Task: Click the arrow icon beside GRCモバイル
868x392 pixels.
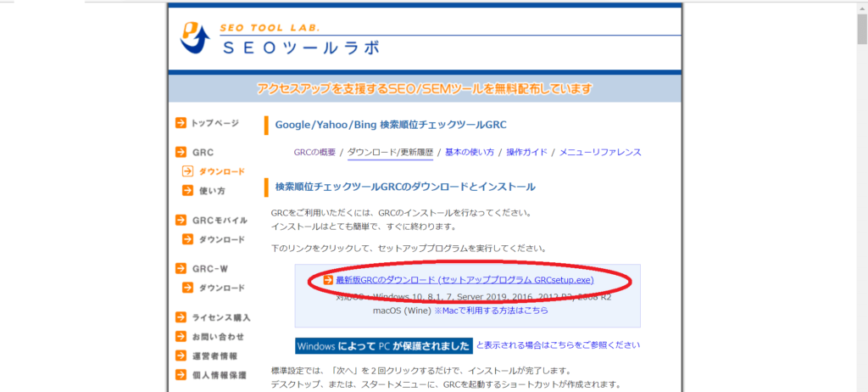Action: (x=181, y=220)
